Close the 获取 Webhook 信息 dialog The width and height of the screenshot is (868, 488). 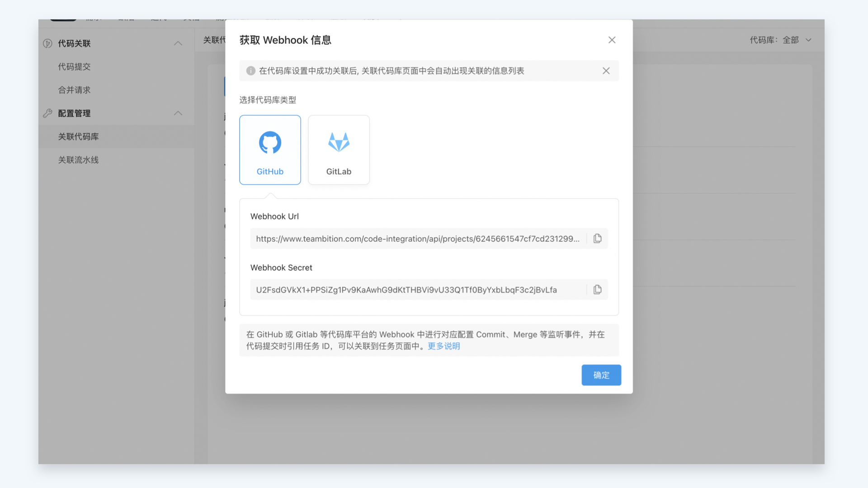[x=612, y=40]
